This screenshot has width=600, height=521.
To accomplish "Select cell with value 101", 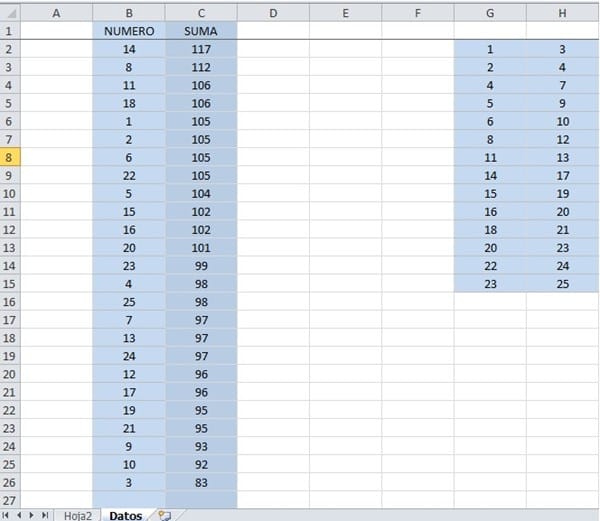I will (201, 247).
